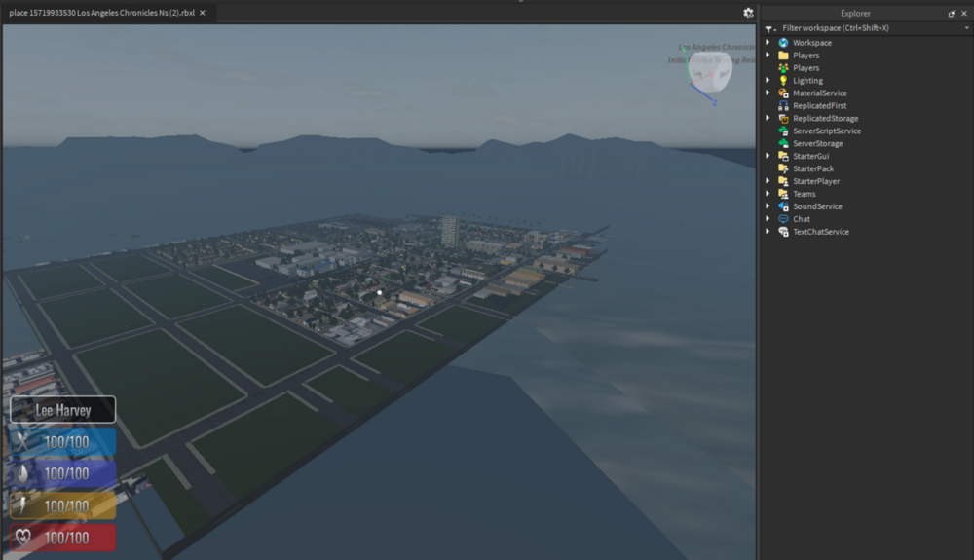Click the fork and knife hunger icon
974x560 pixels.
(23, 441)
